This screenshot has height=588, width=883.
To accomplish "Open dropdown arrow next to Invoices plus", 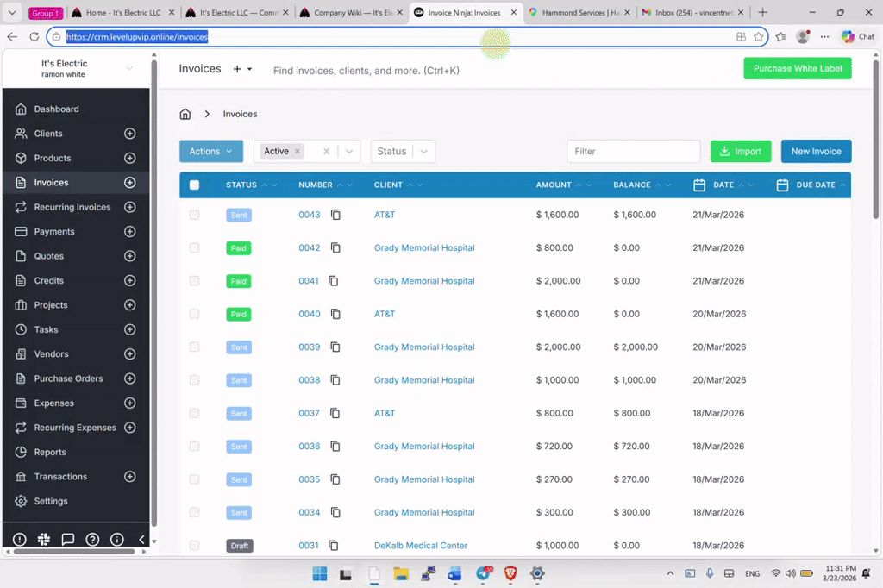I will pyautogui.click(x=249, y=69).
